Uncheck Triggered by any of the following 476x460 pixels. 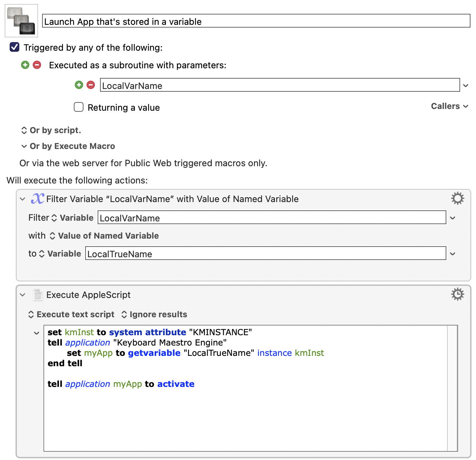14,47
